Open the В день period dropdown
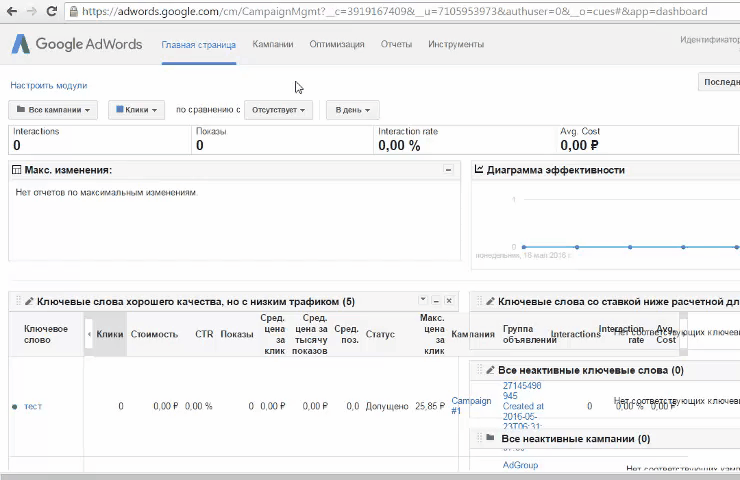The height and width of the screenshot is (480, 740). [x=352, y=110]
